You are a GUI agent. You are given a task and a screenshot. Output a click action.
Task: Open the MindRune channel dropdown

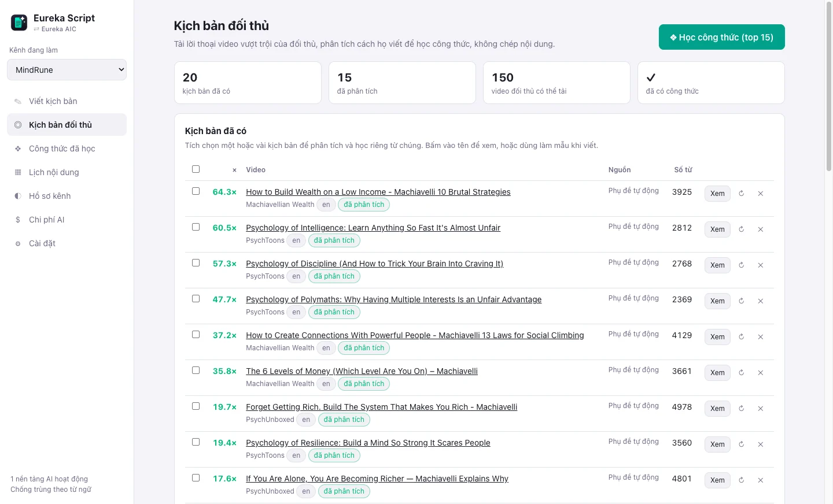[67, 70]
